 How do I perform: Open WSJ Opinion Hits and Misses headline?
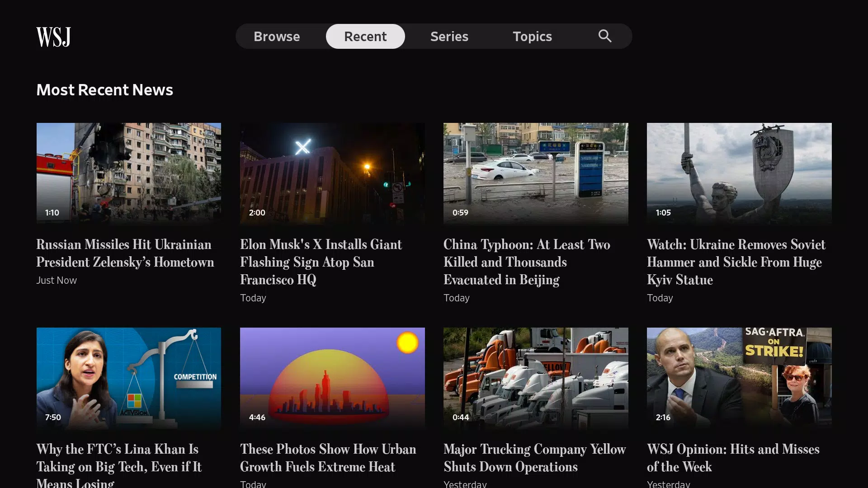pyautogui.click(x=733, y=458)
